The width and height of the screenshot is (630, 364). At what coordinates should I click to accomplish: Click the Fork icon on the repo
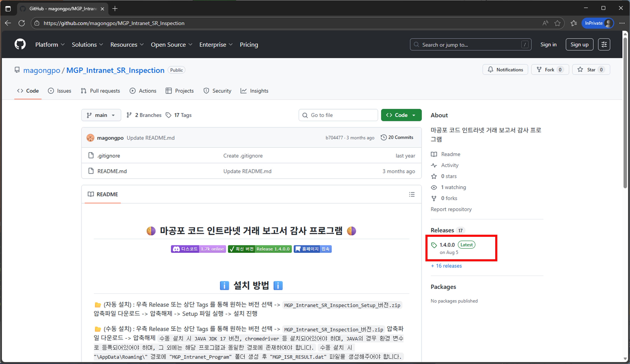[x=539, y=70]
